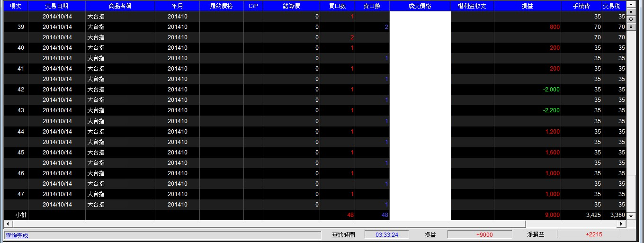This screenshot has width=644, height=243.
Task: Click the 查詢時間 label in the status bar
Action: coord(343,234)
